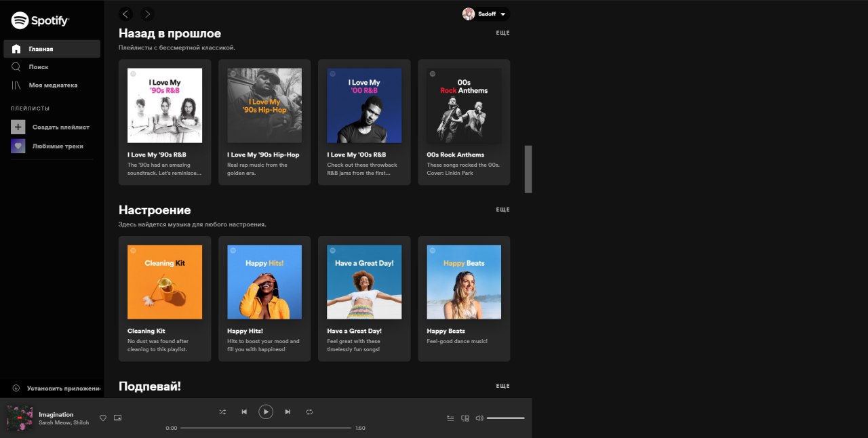The height and width of the screenshot is (438, 868).
Task: Open 00s Rock Anthems cover image
Action: click(x=464, y=105)
